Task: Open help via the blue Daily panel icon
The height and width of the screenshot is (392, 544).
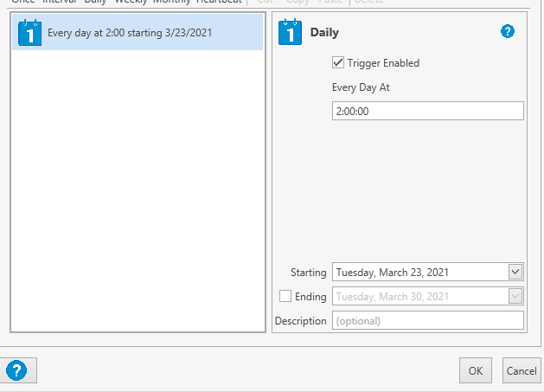Action: (x=508, y=32)
